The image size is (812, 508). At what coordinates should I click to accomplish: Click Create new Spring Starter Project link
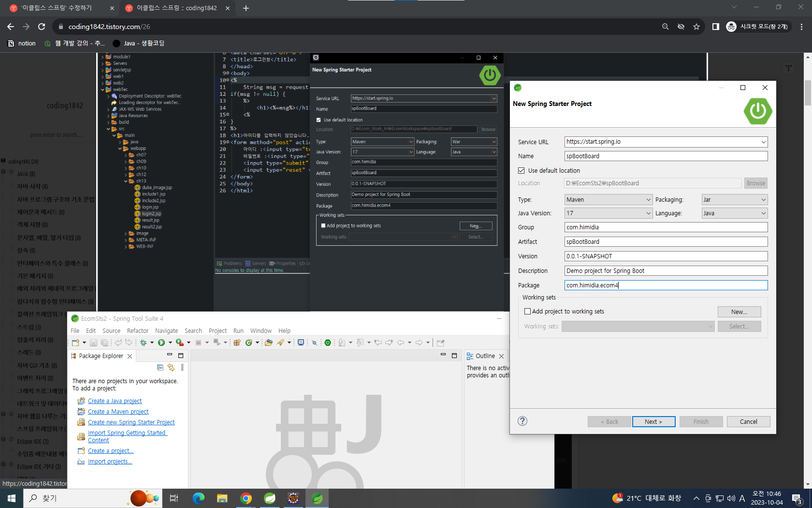(x=131, y=422)
